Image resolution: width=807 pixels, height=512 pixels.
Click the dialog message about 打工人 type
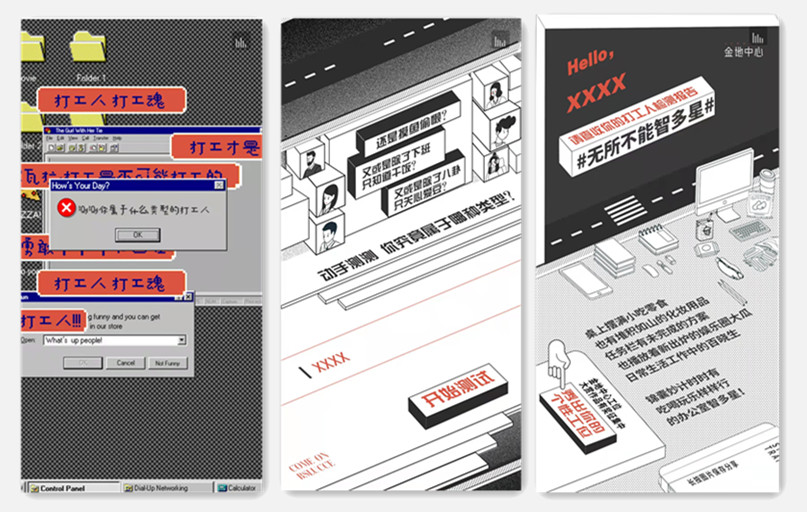(144, 209)
